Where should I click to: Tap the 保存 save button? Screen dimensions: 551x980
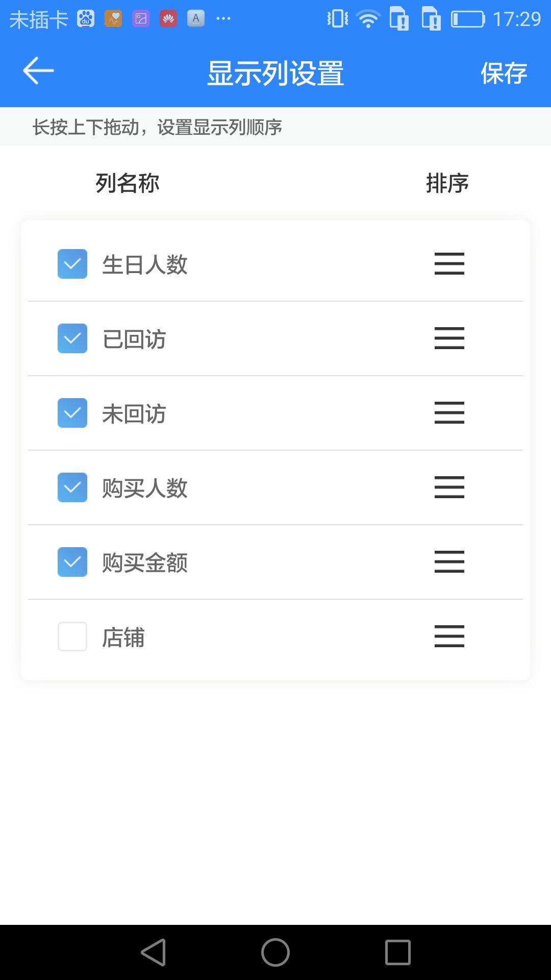click(x=504, y=72)
